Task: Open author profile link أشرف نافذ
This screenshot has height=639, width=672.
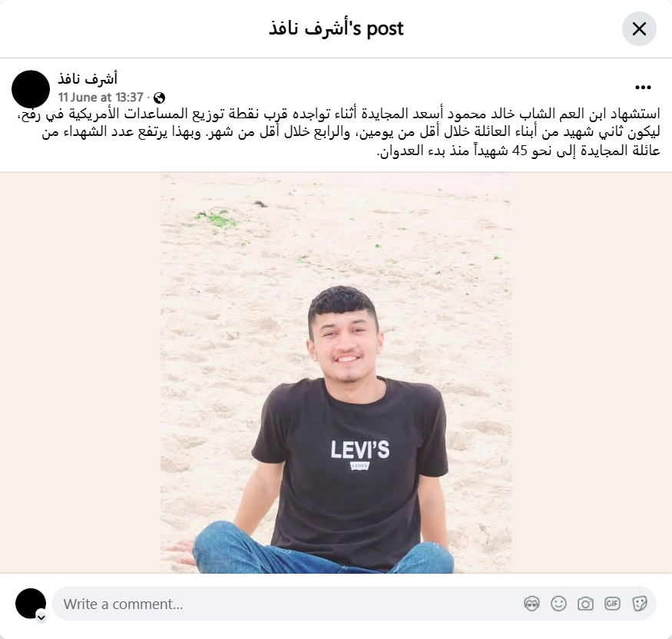Action: [88, 79]
